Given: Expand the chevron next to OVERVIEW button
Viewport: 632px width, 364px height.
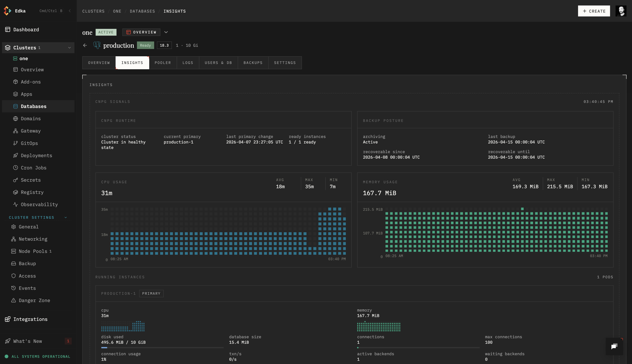Looking at the screenshot, I should (166, 32).
